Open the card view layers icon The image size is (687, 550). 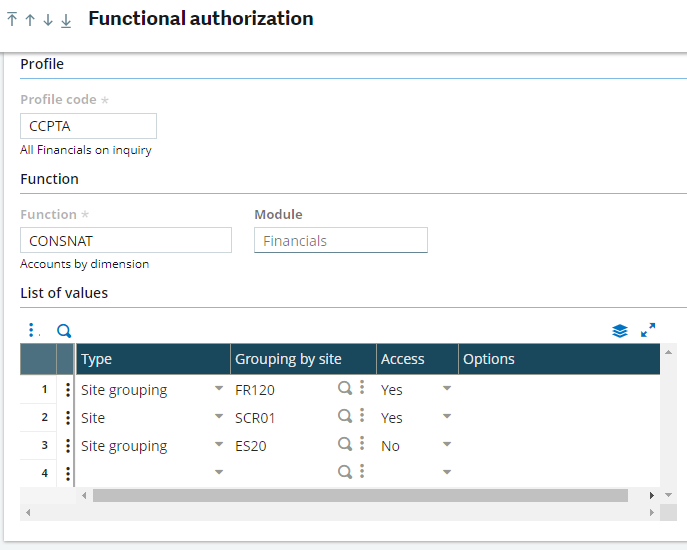(x=620, y=331)
